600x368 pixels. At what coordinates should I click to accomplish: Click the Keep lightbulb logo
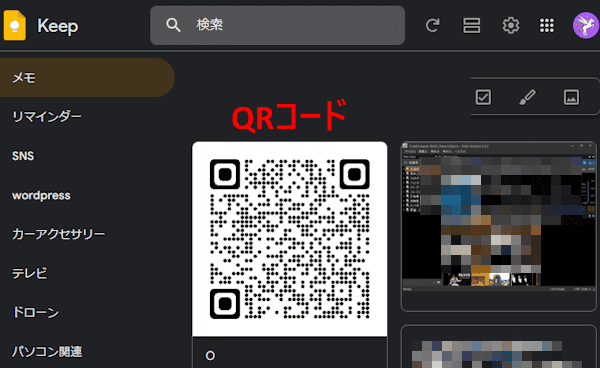(x=15, y=25)
